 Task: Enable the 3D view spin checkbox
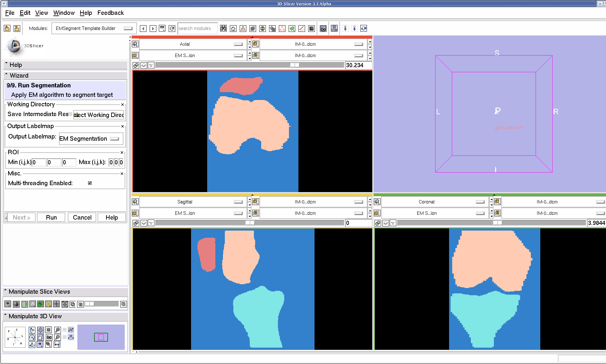pos(65,330)
